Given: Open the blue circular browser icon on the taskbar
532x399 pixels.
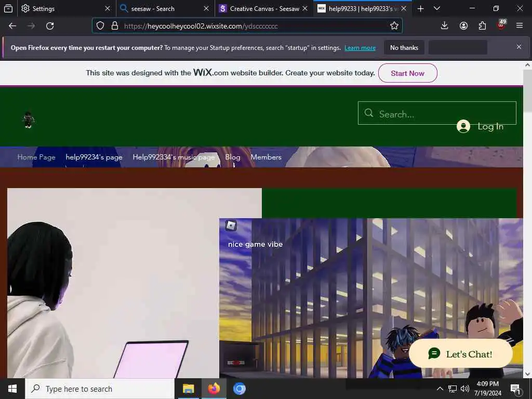Looking at the screenshot, I should (239, 389).
